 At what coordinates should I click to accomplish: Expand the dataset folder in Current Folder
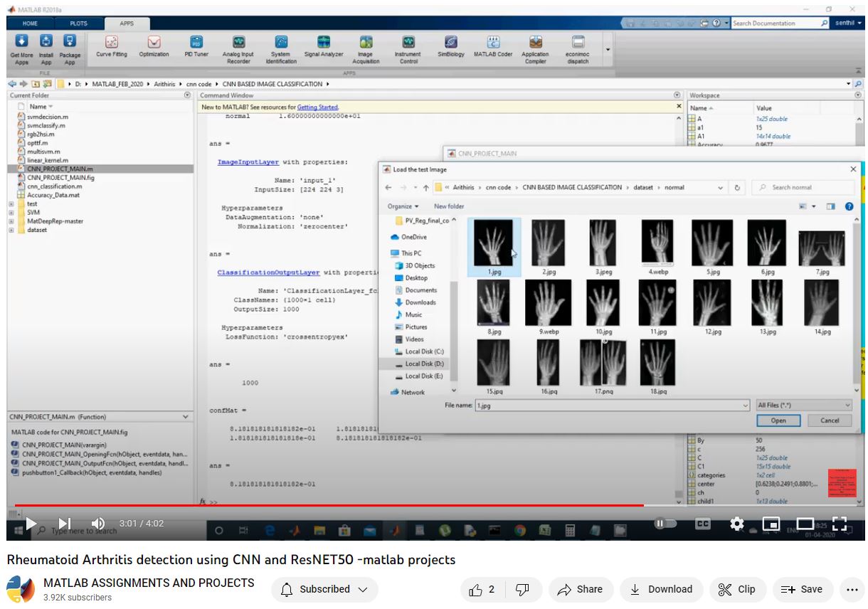tap(11, 230)
